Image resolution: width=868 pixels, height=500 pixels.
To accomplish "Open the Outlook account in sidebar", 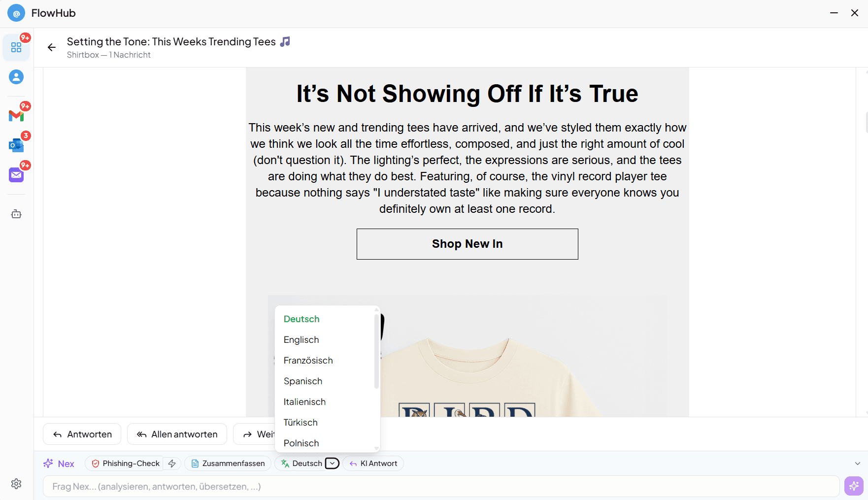I will pyautogui.click(x=16, y=145).
